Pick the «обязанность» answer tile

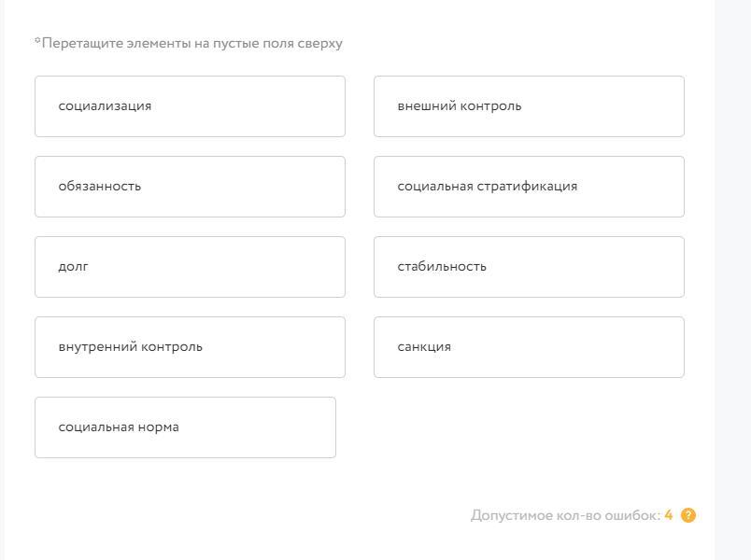pyautogui.click(x=190, y=187)
